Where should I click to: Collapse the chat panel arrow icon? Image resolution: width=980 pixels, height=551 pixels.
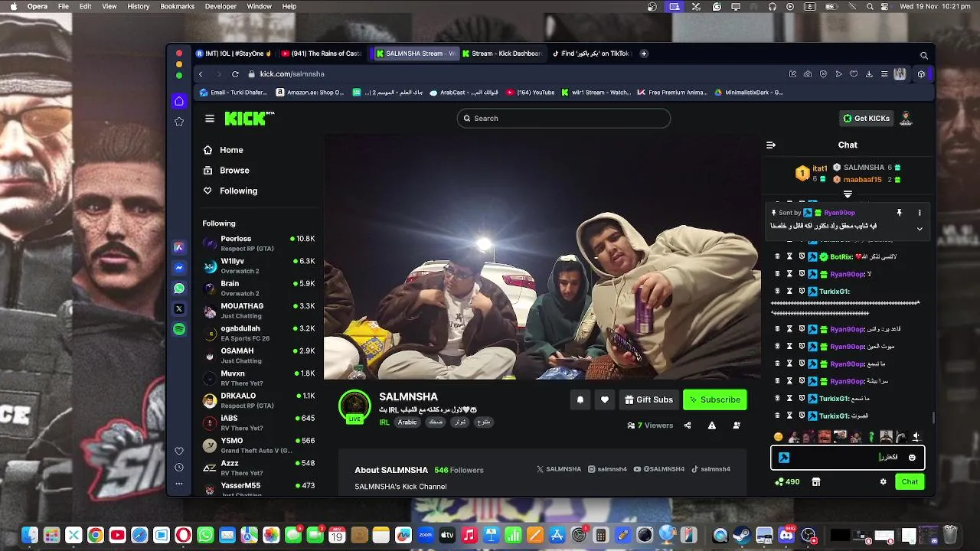(771, 145)
